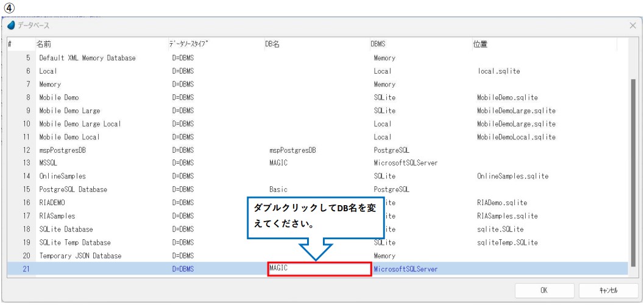Click the DB名 column header
This screenshot has height=305, width=644.
tap(272, 44)
